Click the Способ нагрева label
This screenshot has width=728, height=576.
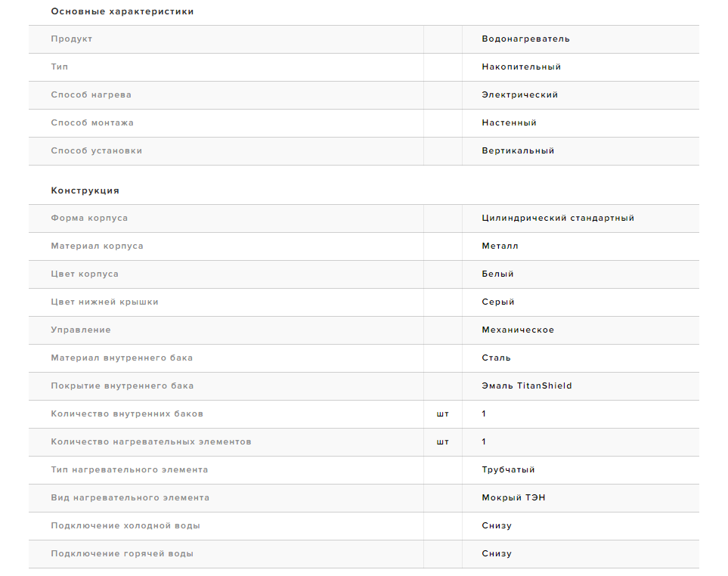click(x=91, y=94)
